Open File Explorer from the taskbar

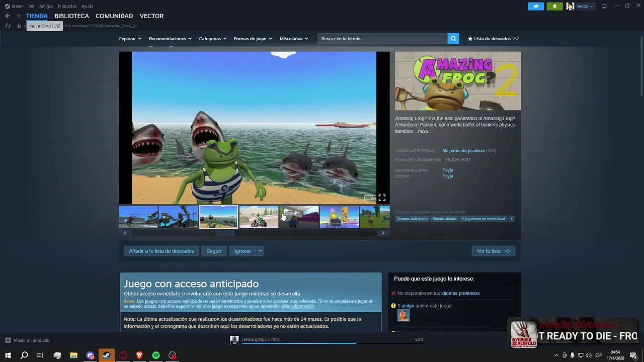(73, 355)
